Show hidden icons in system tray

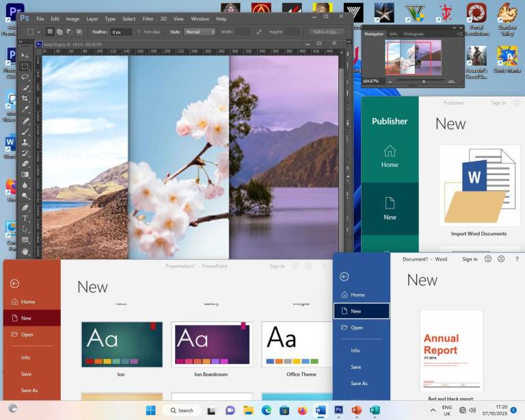coord(433,410)
